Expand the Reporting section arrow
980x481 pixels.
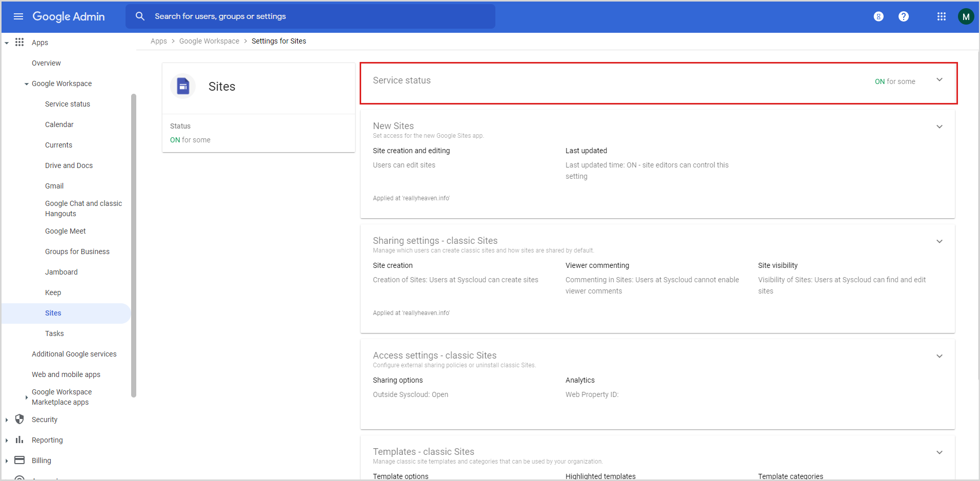point(7,441)
